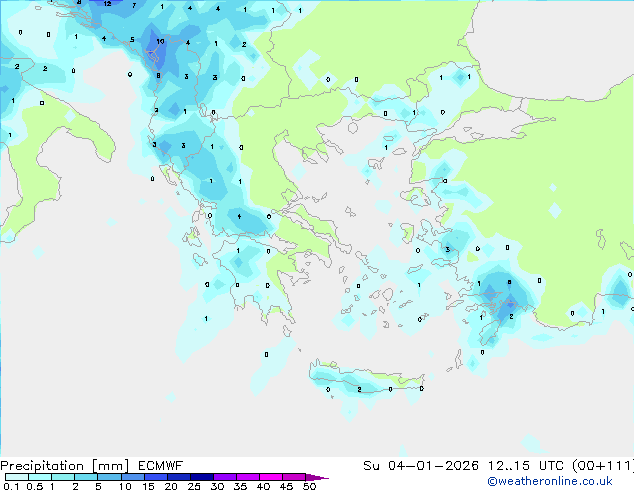Viewport: 634px width, 490px height.
Task: Click the '12..15 UTC' time range text
Action: 526,466
